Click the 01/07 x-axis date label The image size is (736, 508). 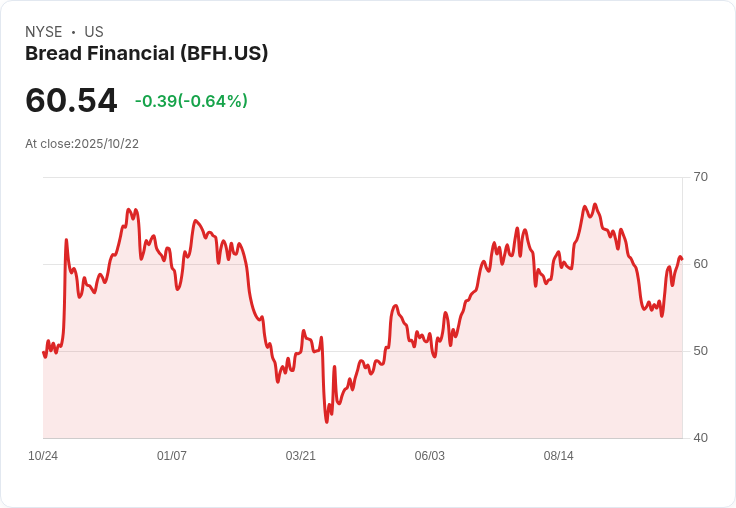tap(172, 456)
